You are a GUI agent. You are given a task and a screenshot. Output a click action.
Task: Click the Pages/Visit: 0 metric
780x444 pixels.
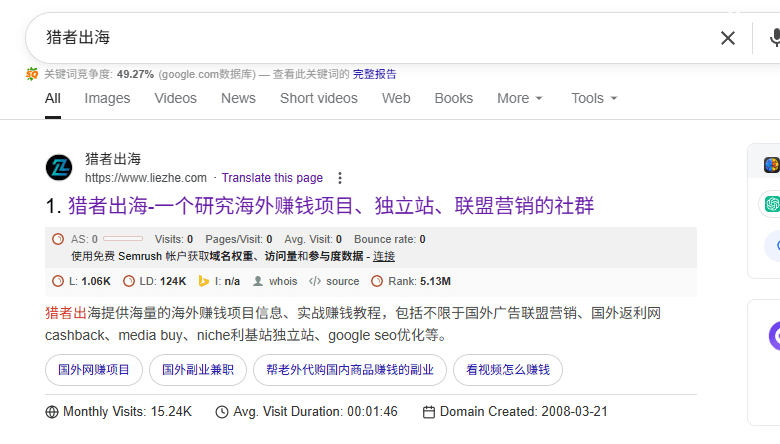click(239, 239)
